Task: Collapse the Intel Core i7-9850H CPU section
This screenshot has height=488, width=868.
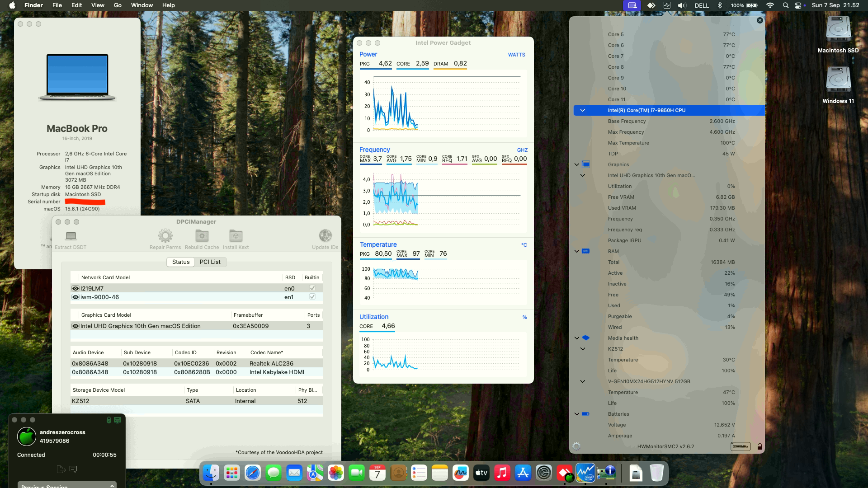Action: pyautogui.click(x=583, y=110)
